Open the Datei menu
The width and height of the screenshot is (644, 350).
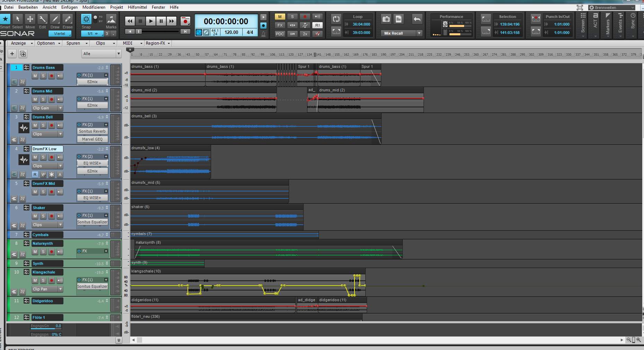click(9, 7)
